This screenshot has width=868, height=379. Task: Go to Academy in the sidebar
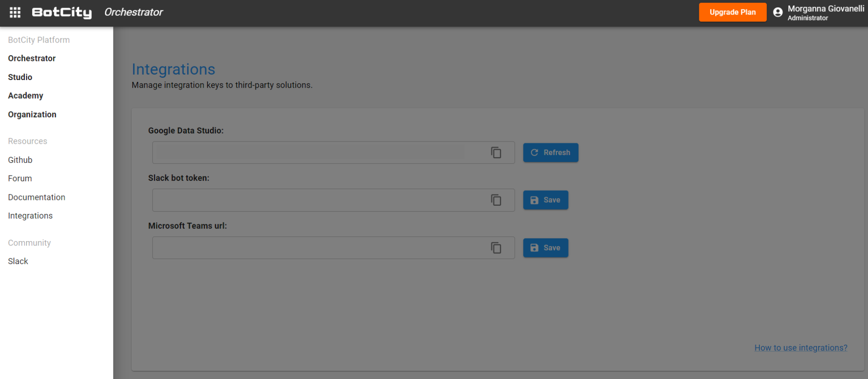[x=25, y=96]
